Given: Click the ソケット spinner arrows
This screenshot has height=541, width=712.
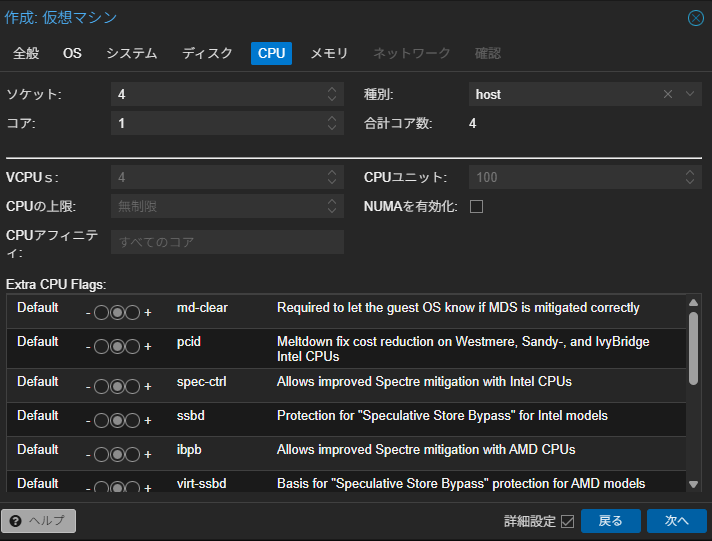Looking at the screenshot, I should point(332,94).
